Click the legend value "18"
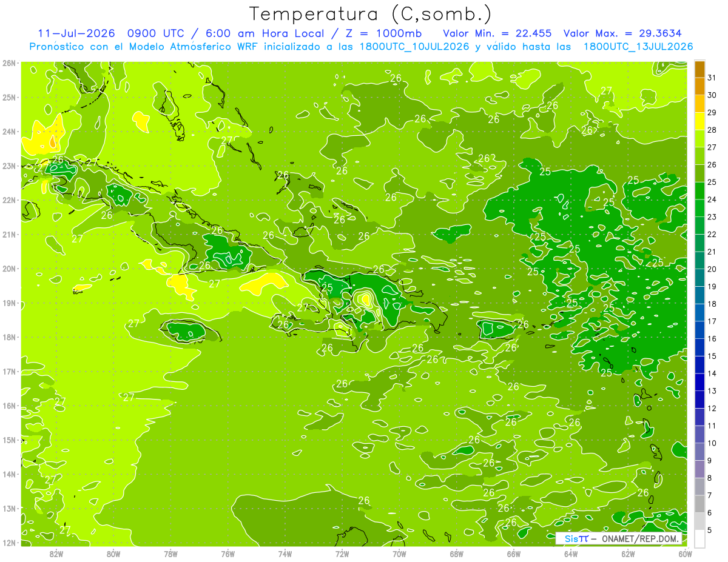 (x=712, y=304)
